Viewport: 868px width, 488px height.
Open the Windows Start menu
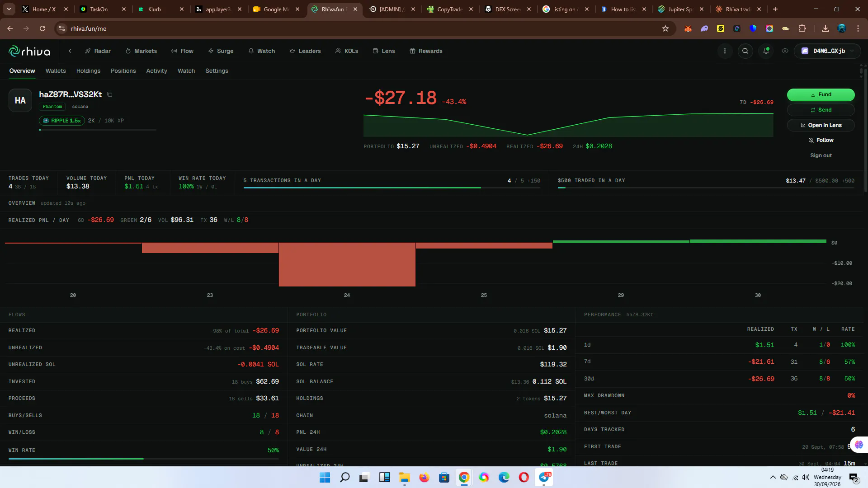pos(325,477)
